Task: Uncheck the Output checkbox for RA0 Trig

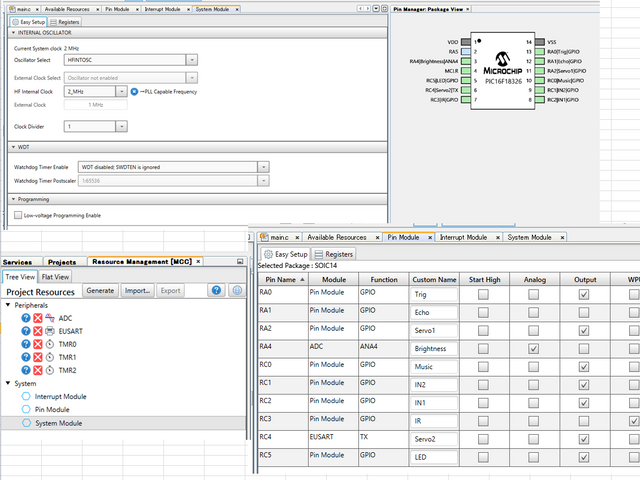Action: (584, 295)
